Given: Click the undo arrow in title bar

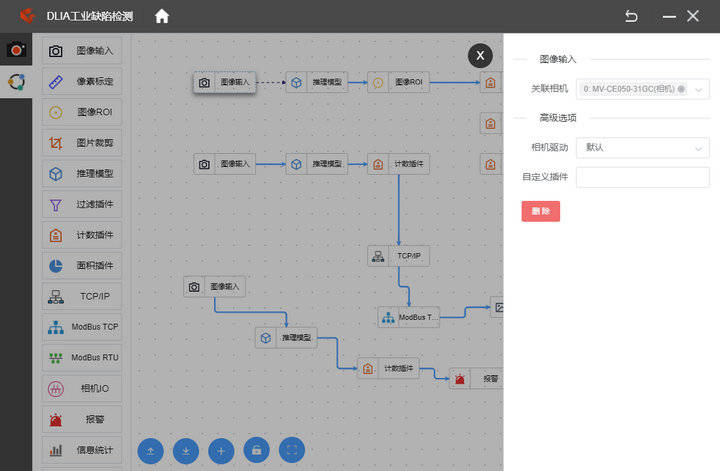Looking at the screenshot, I should (x=631, y=16).
